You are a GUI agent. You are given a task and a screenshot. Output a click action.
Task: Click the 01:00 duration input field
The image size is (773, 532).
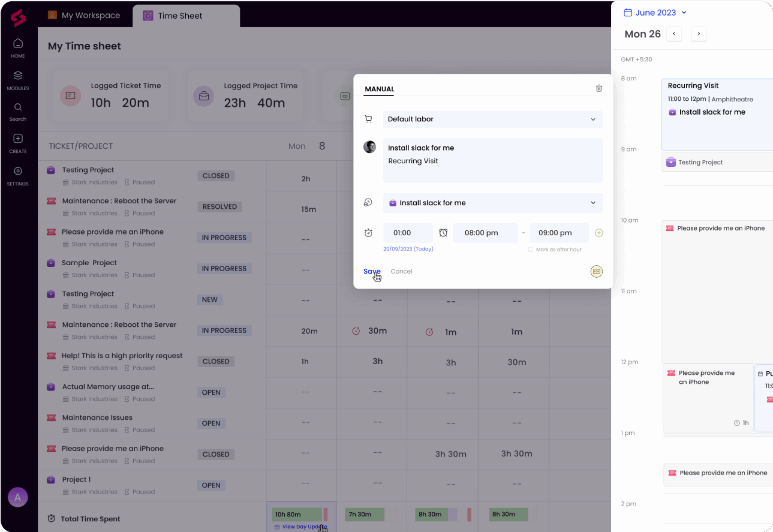pos(408,233)
